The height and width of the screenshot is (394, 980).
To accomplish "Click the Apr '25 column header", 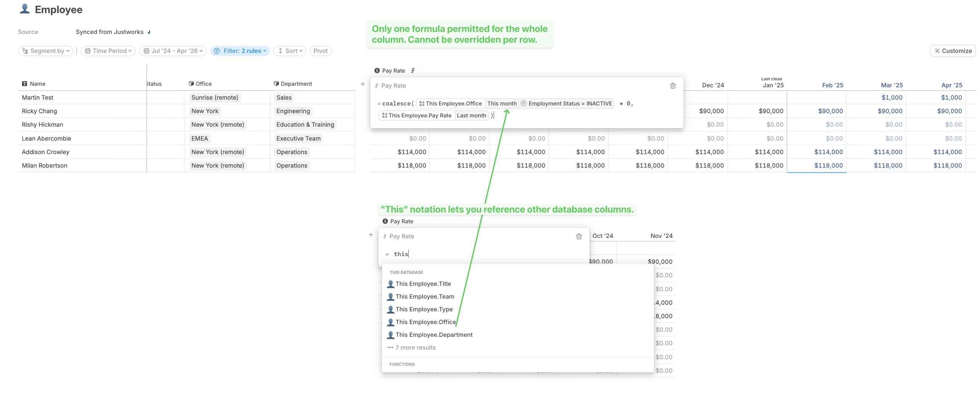I will (x=952, y=85).
